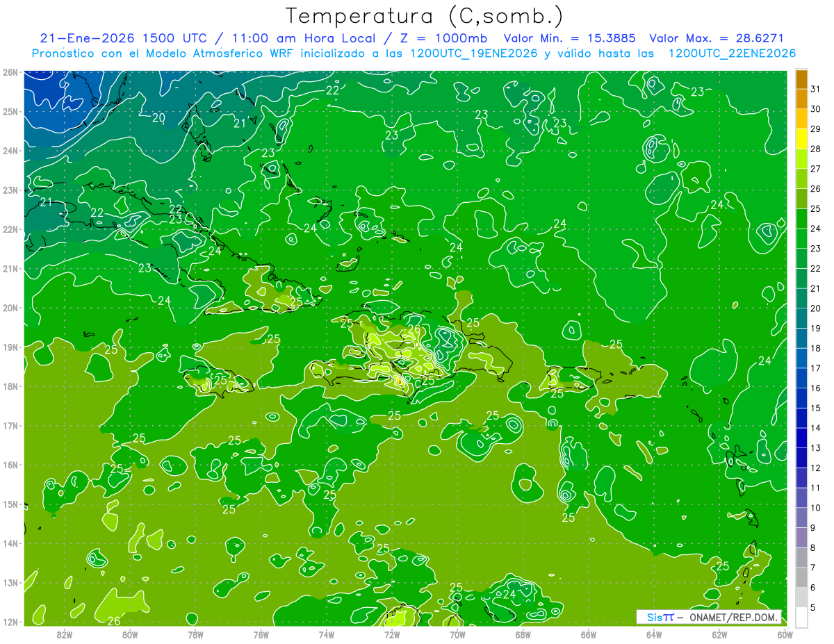Click "Valor Min. = 15.3885"
This screenshot has width=834, height=644.
click(571, 38)
